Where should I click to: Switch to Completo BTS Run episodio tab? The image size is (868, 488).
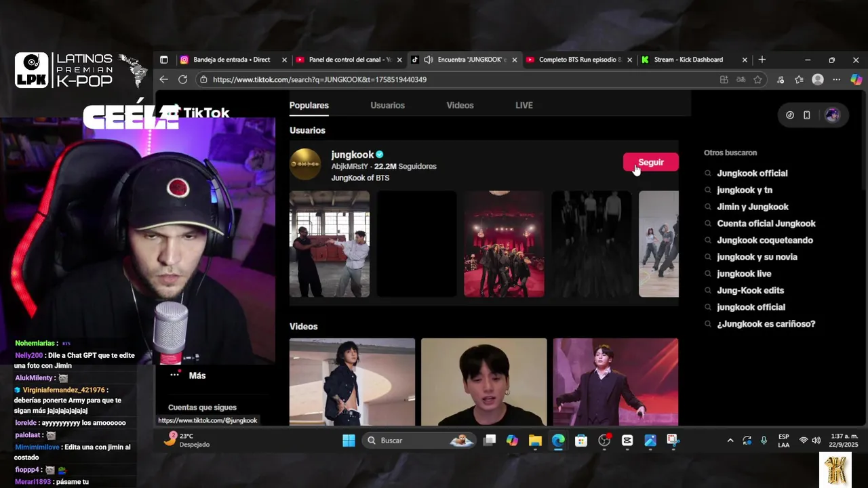pyautogui.click(x=580, y=60)
